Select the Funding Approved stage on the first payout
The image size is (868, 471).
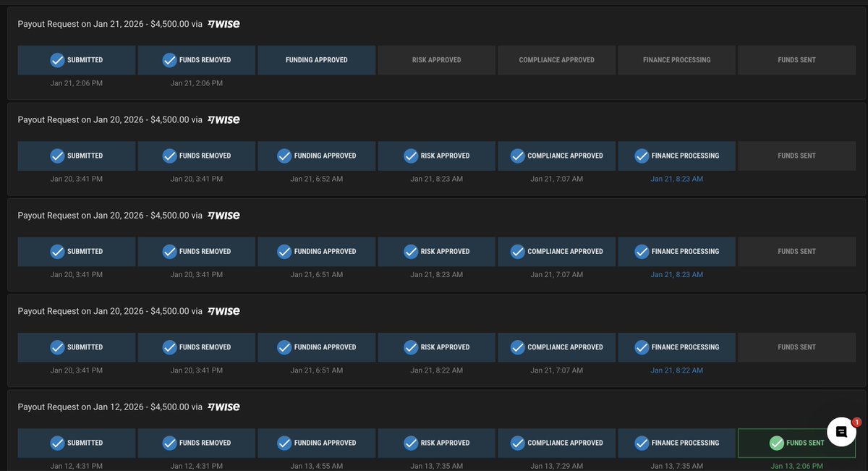click(316, 59)
